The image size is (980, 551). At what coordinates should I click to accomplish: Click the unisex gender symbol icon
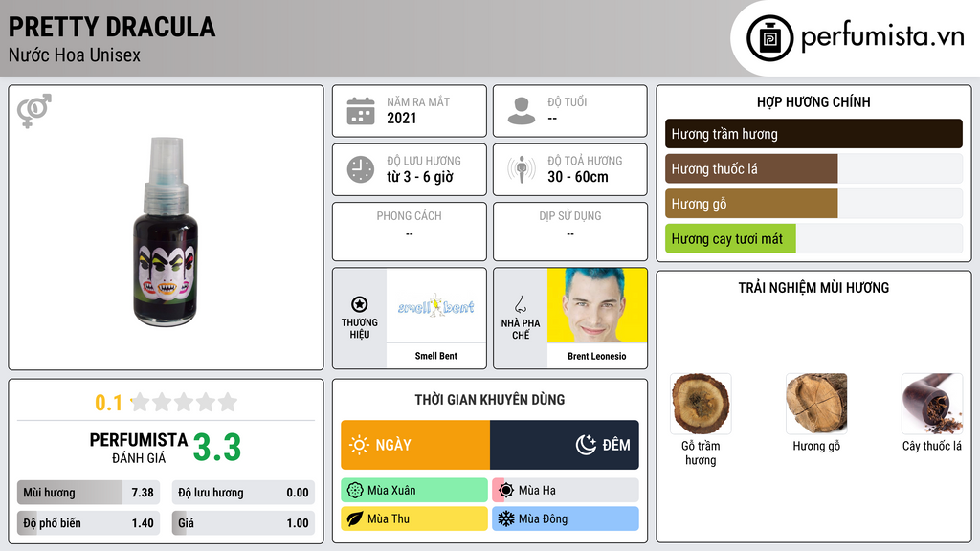point(34,111)
